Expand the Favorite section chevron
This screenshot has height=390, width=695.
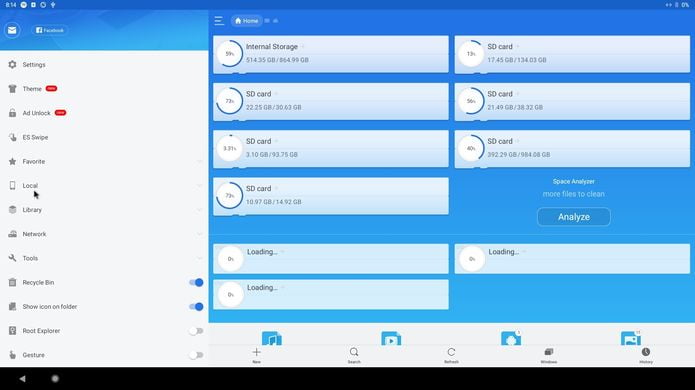coord(199,161)
